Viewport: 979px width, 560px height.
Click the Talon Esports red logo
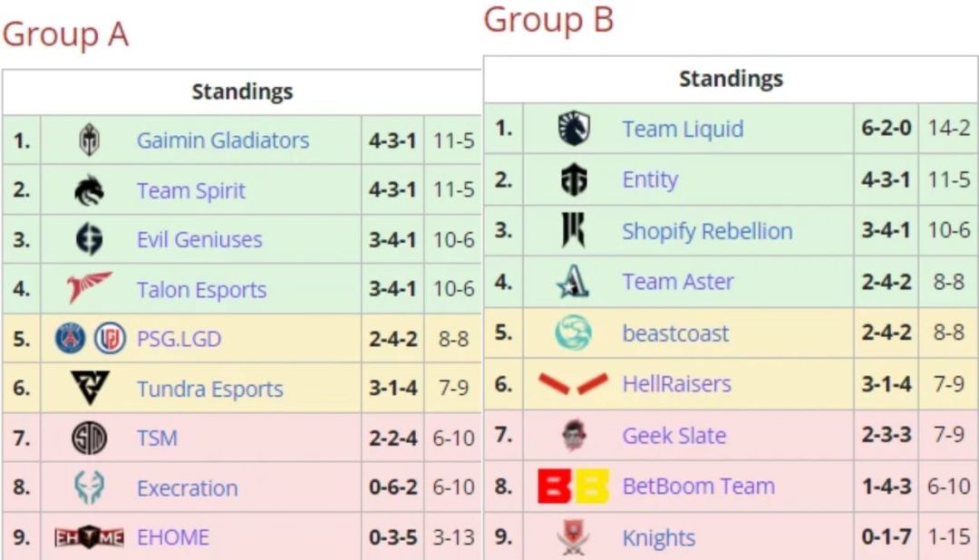[89, 289]
